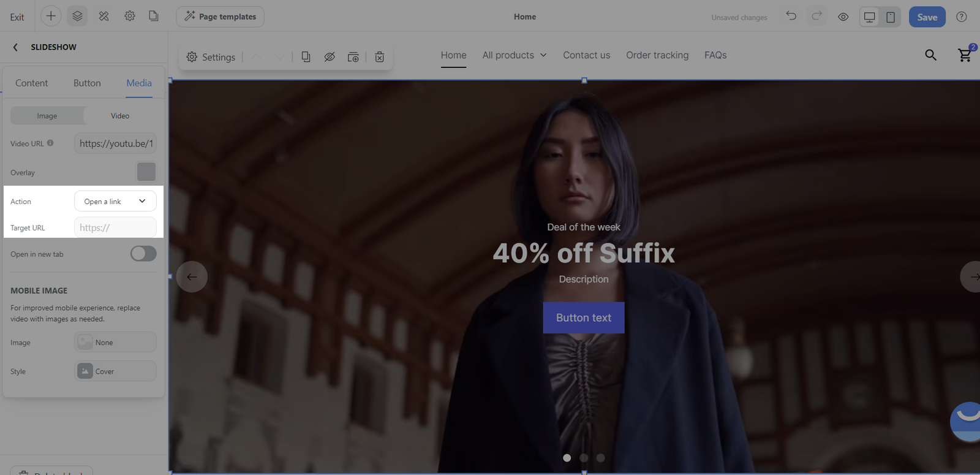
Task: Move section up arrow
Action: click(x=256, y=57)
